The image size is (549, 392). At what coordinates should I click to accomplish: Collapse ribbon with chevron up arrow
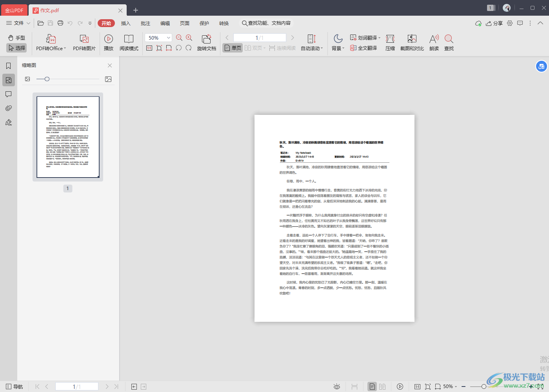pos(540,23)
